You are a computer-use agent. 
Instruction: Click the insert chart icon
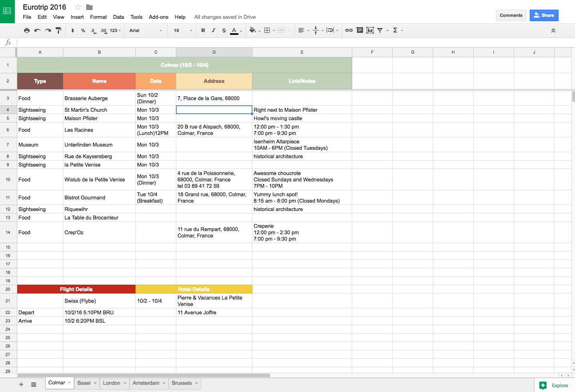pos(370,30)
